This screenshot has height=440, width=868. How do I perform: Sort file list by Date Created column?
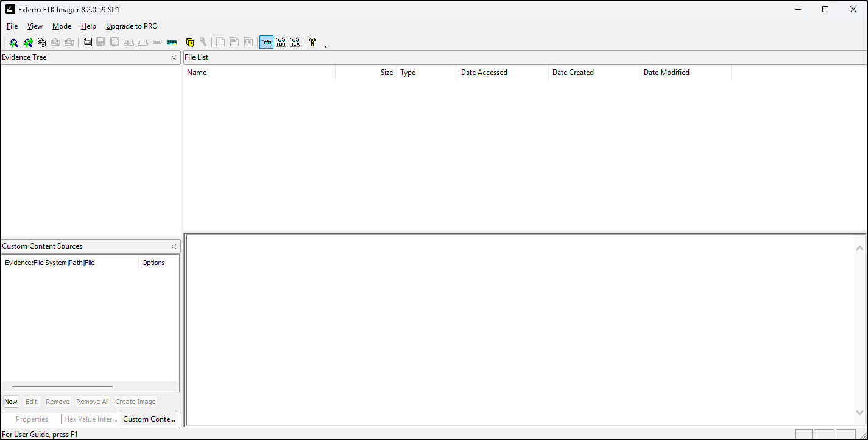[x=595, y=73]
